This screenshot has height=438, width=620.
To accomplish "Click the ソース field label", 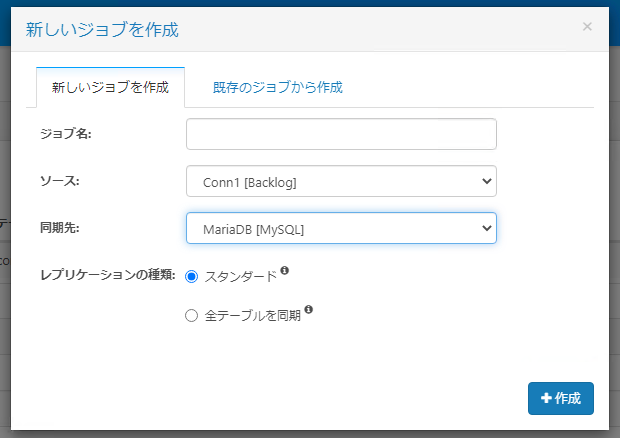I will (x=59, y=181).
